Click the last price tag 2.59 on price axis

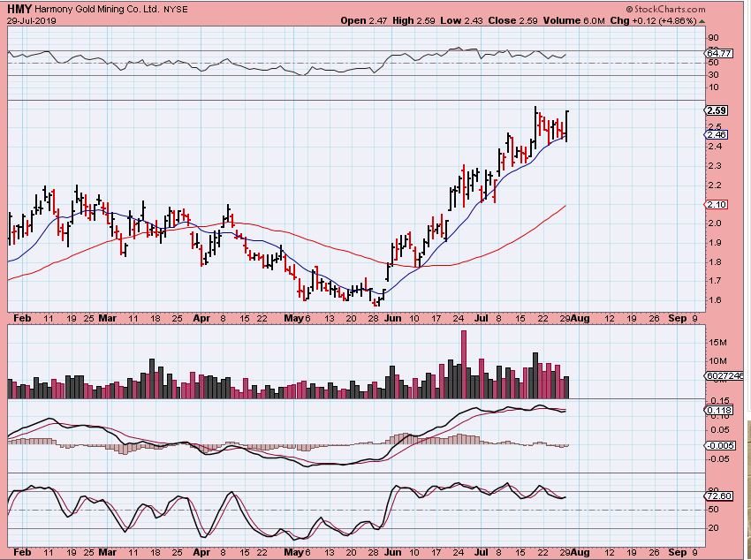pos(717,110)
